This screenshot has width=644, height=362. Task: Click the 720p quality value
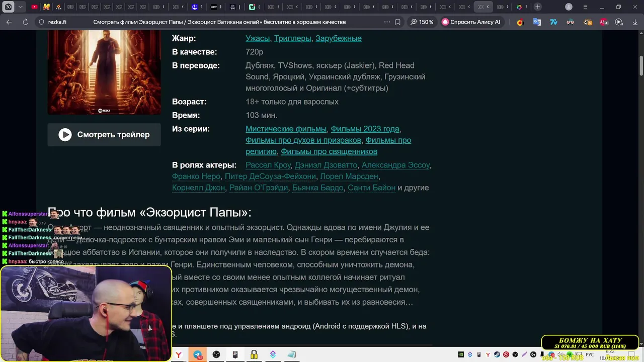(254, 52)
